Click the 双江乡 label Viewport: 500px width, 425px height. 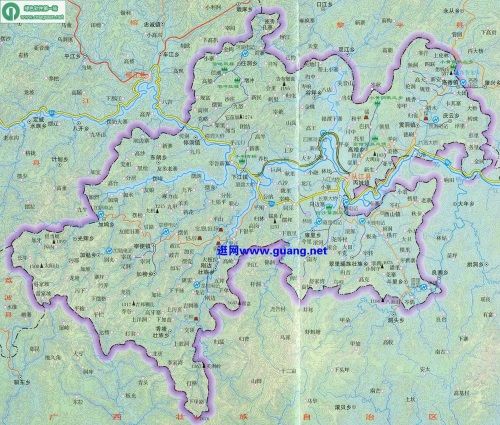click(347, 49)
